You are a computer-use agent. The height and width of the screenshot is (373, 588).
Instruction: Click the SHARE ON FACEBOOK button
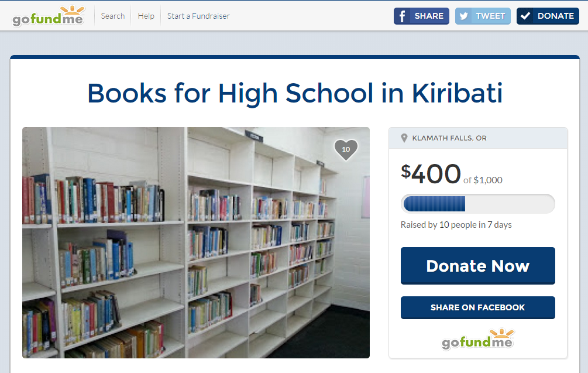[x=478, y=307]
